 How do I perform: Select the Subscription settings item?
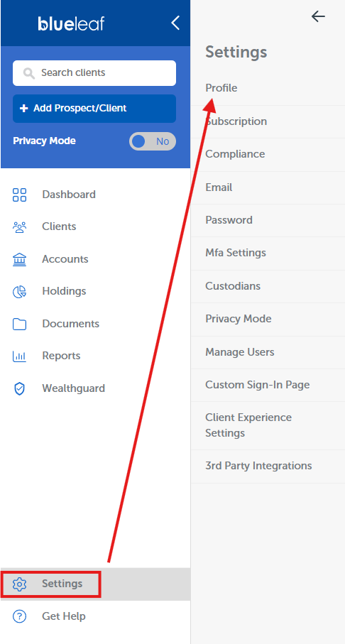click(x=268, y=121)
